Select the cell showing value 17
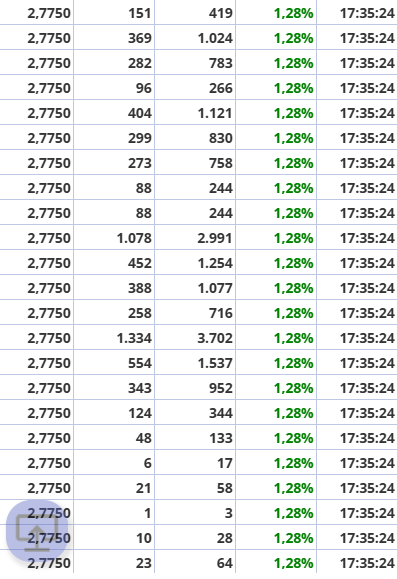397x579 pixels. coord(195,463)
